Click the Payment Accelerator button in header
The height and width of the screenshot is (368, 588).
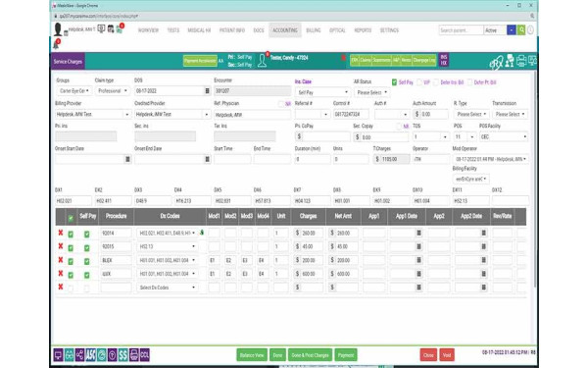pos(200,61)
